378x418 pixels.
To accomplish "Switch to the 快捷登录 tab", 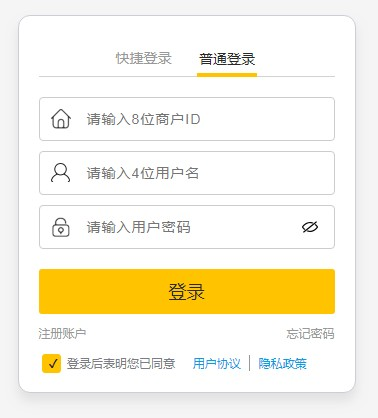I will click(x=144, y=58).
